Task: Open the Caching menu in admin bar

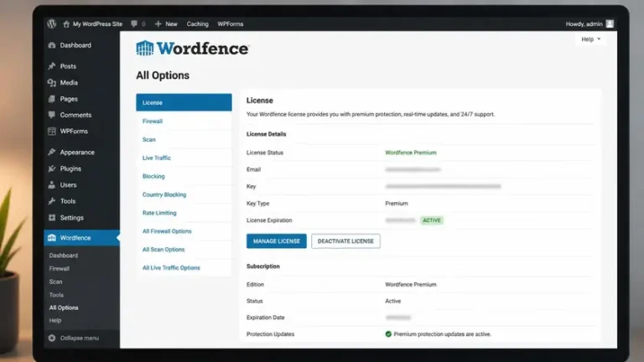Action: point(198,23)
